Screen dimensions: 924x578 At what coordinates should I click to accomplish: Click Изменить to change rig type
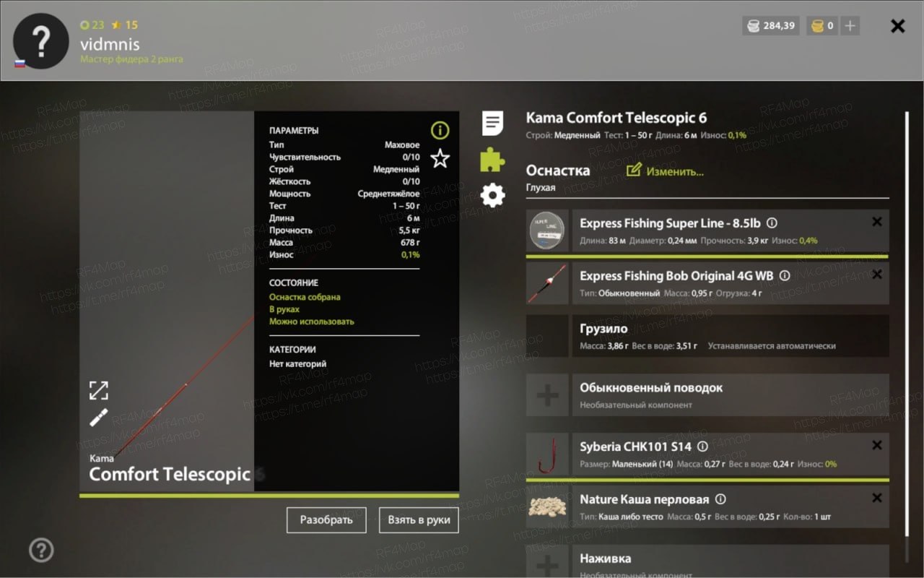coord(665,171)
